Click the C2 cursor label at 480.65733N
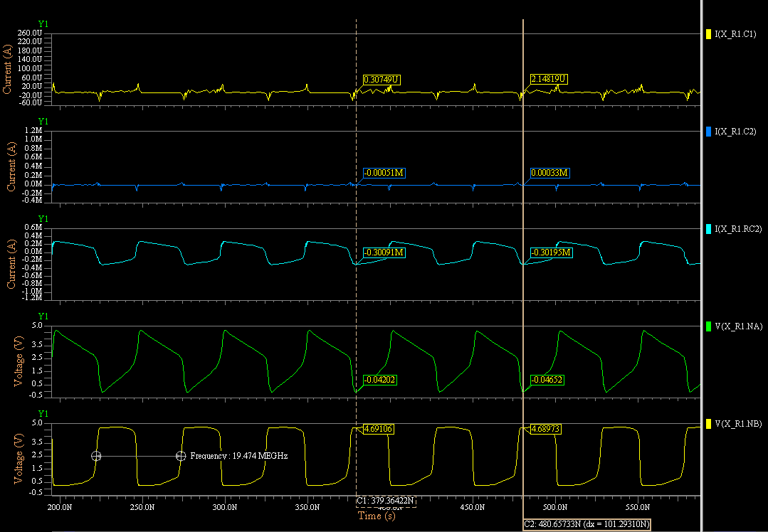 click(x=586, y=524)
